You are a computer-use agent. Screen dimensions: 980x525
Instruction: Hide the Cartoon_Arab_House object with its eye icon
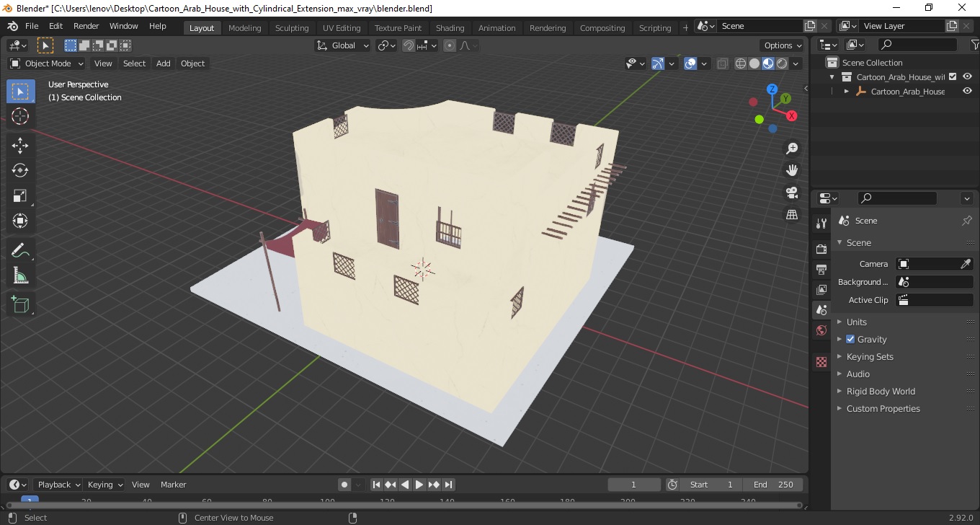click(x=968, y=92)
